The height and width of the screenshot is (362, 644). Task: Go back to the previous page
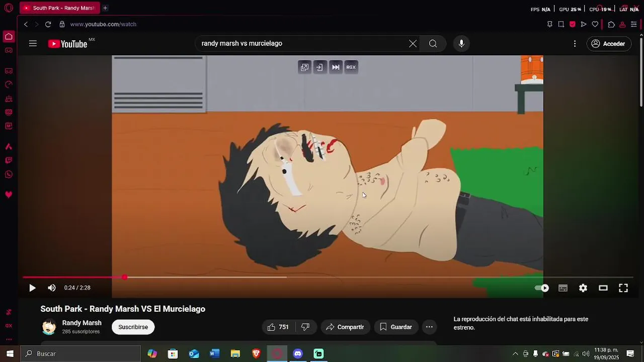[x=26, y=24]
